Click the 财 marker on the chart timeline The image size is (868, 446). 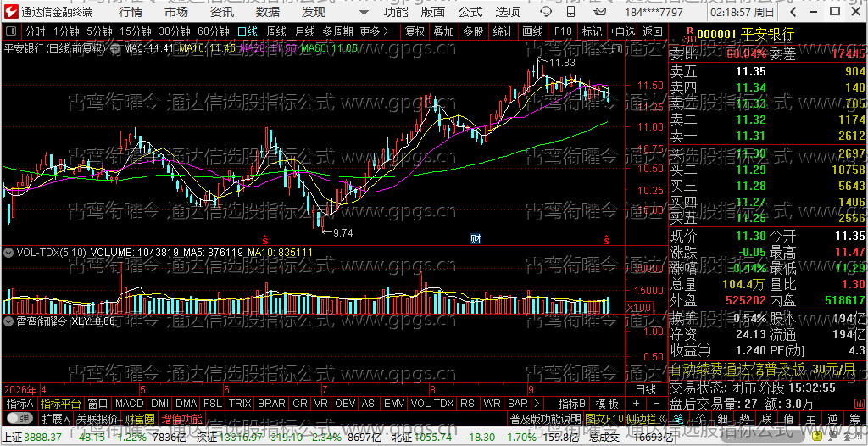pyautogui.click(x=476, y=239)
